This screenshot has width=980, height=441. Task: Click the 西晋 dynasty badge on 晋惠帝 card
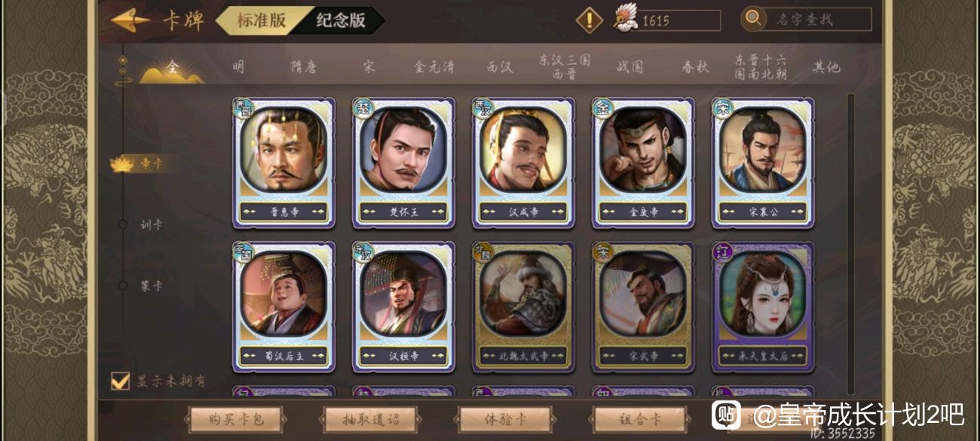[243, 107]
